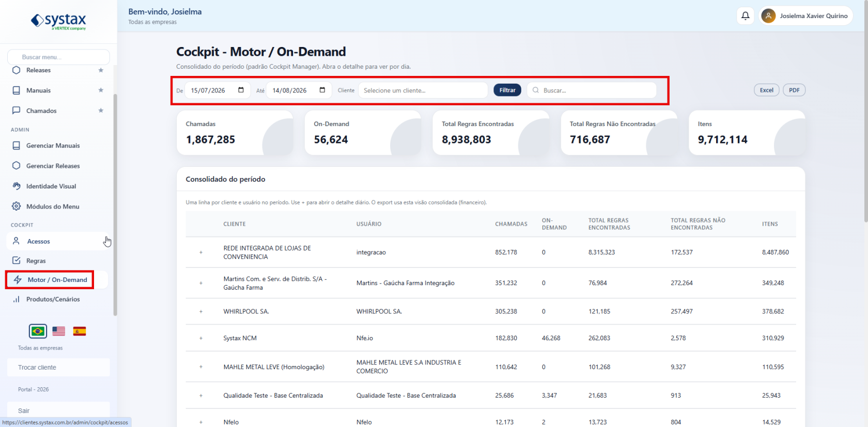Open the Selecione um cliente dropdown
The height and width of the screenshot is (427, 868).
pos(423,90)
